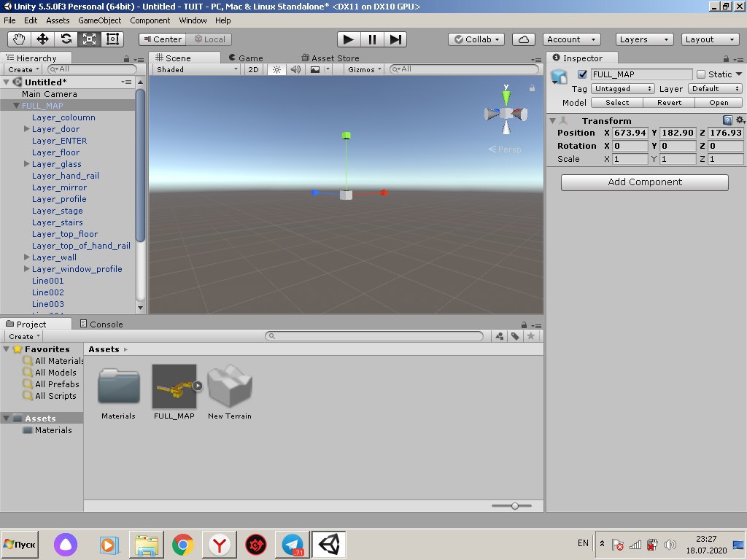The height and width of the screenshot is (560, 747).
Task: Click the Revert model button
Action: coord(669,102)
